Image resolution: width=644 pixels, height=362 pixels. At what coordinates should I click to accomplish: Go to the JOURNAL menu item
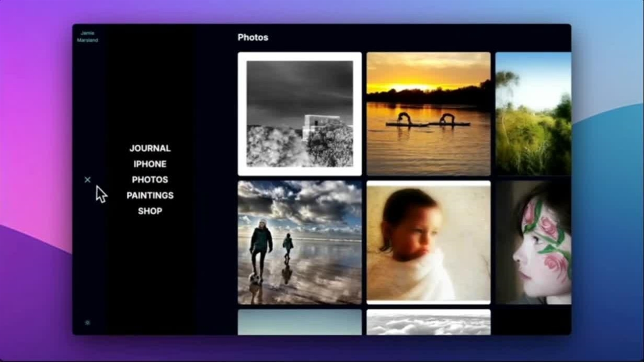coord(150,148)
